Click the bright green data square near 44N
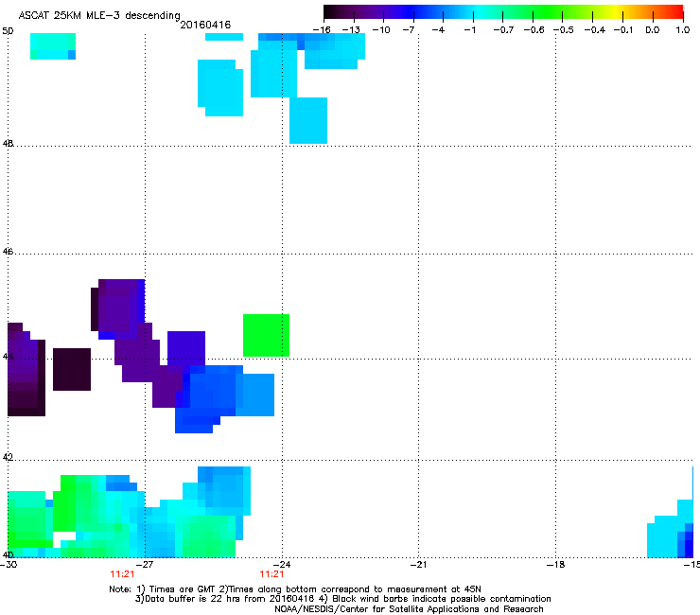700x615 pixels. coord(266,336)
